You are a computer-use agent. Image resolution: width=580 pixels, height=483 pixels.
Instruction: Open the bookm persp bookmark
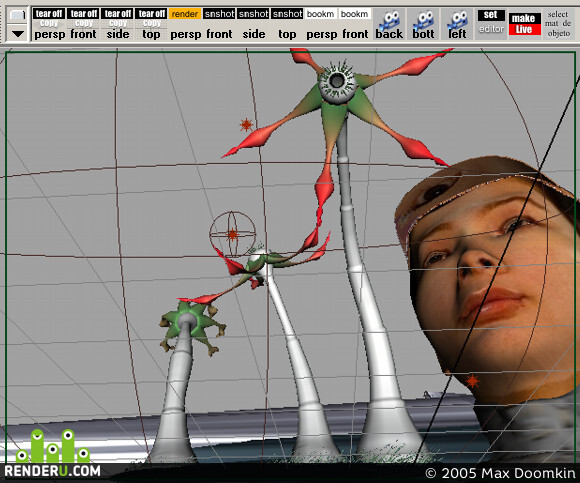point(321,24)
